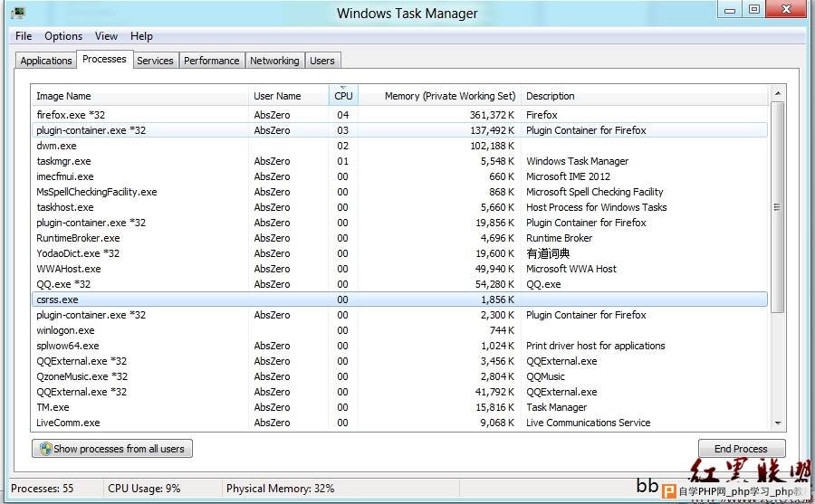The height and width of the screenshot is (504, 815).
Task: Open the File menu
Action: 24,36
